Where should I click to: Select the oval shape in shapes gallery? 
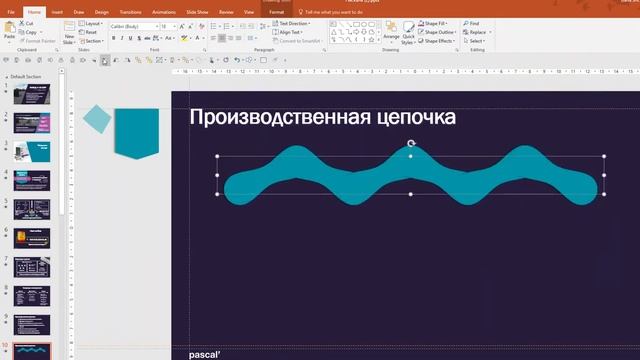click(x=363, y=24)
